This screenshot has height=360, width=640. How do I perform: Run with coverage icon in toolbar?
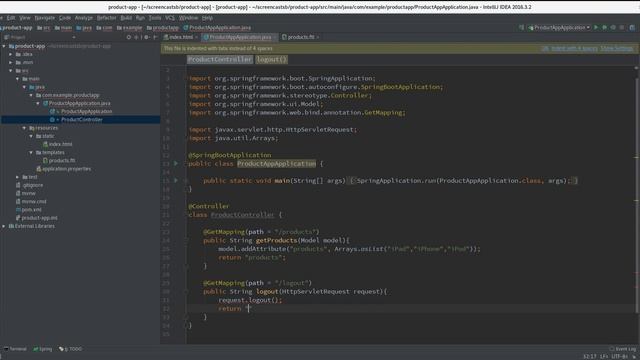[613, 27]
